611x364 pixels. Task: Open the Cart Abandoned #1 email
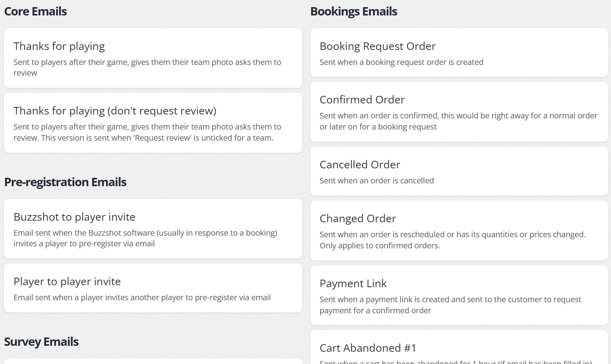tap(459, 347)
